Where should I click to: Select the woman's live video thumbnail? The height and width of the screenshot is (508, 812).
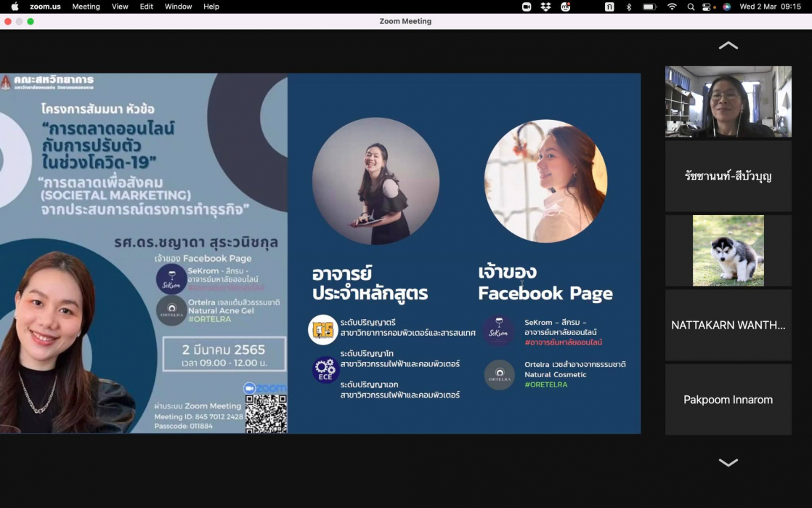[x=728, y=102]
